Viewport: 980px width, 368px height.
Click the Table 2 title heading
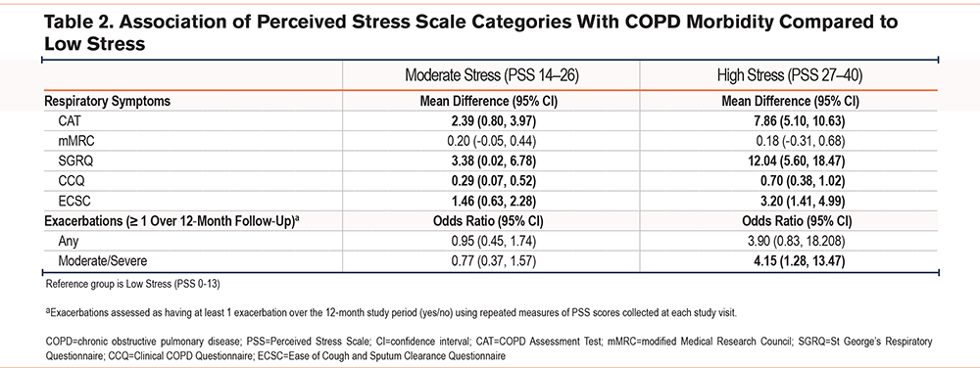pos(470,33)
